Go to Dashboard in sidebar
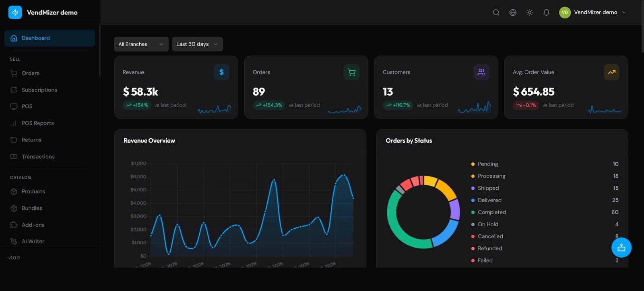 [50, 38]
